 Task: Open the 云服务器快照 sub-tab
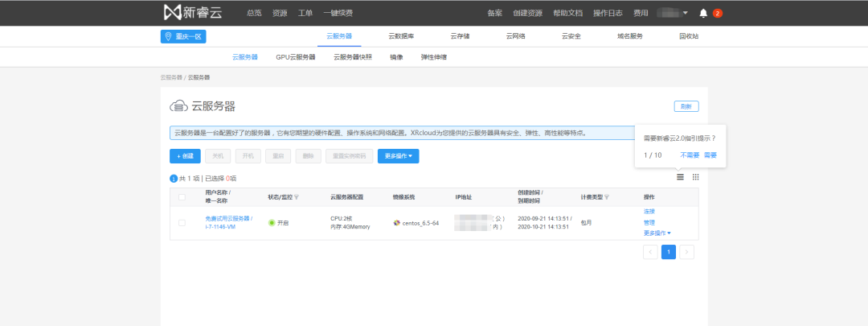pyautogui.click(x=353, y=57)
